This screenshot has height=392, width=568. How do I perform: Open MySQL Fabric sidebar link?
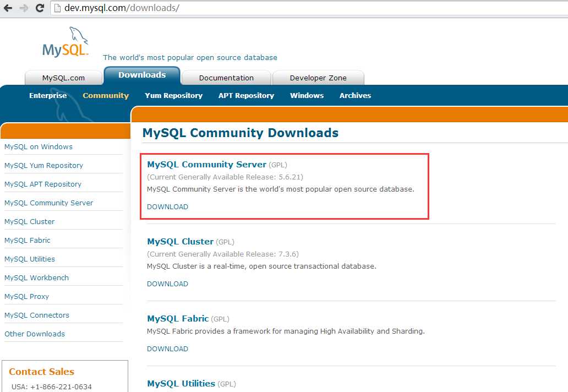(27, 241)
